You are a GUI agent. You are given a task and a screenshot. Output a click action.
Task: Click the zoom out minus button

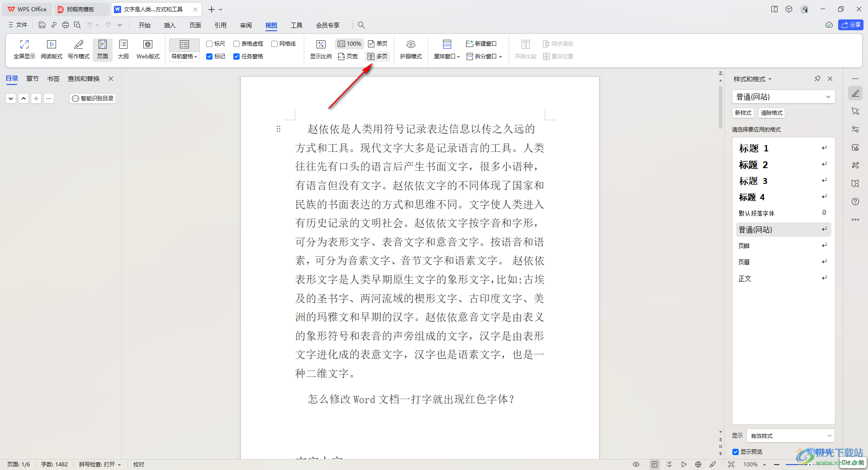click(777, 464)
